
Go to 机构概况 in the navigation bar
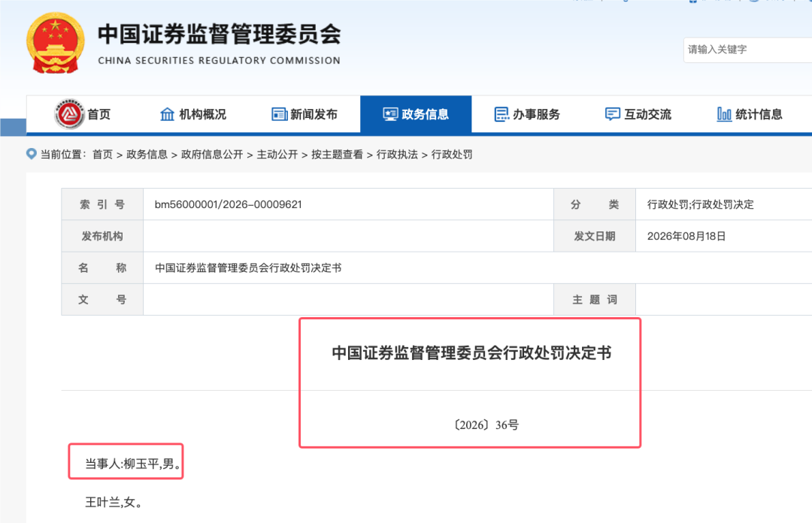click(193, 114)
